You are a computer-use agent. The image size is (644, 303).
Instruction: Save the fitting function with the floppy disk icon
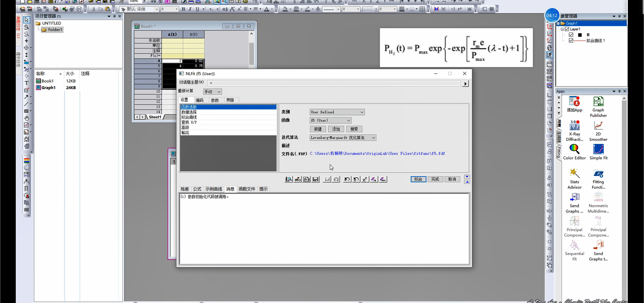(x=315, y=179)
